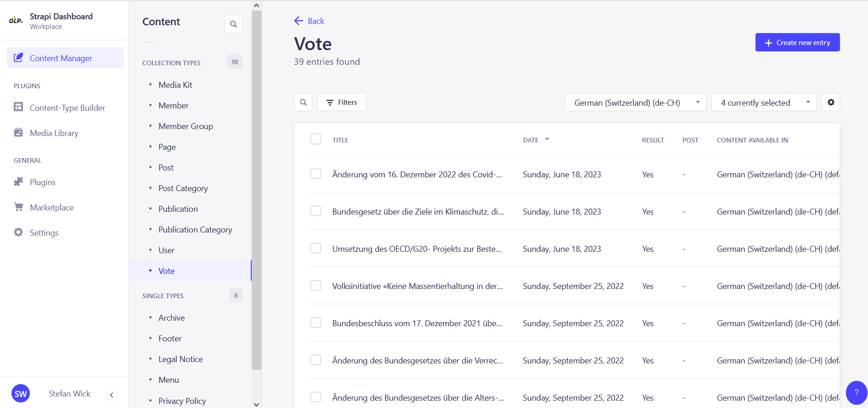Screen dimensions: 868x408
Task: Click the RESULT column header
Action: [653, 140]
